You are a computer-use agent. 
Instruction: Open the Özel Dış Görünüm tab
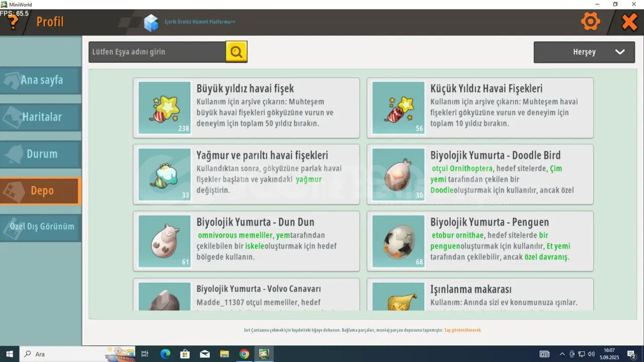coord(40,227)
